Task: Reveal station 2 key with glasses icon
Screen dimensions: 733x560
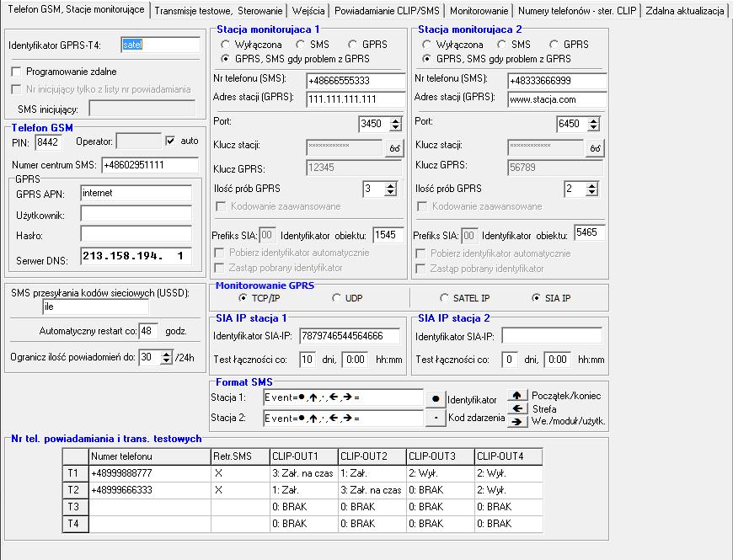Action: 595,148
